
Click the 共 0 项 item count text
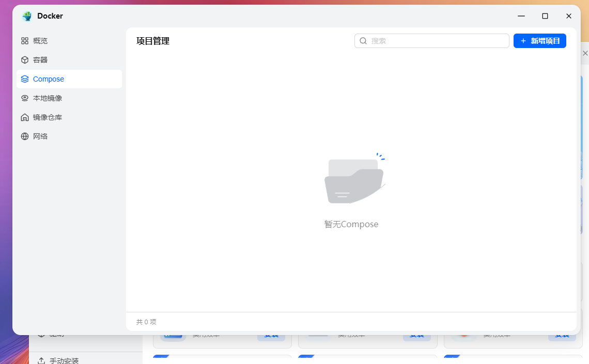pos(146,322)
